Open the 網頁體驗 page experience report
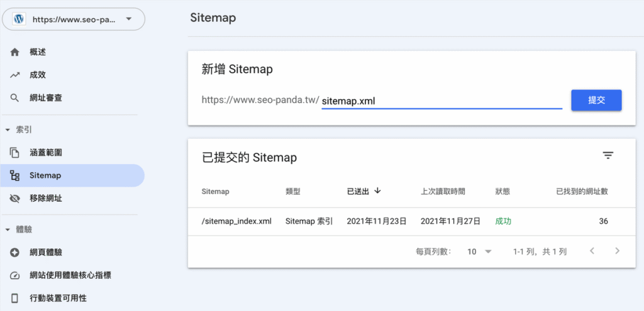The width and height of the screenshot is (644, 311). click(x=45, y=253)
